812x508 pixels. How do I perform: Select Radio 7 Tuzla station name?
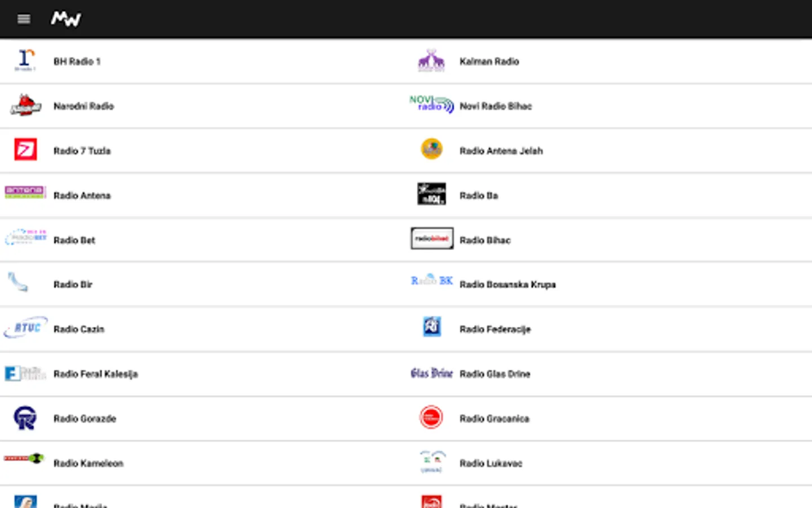pos(82,151)
